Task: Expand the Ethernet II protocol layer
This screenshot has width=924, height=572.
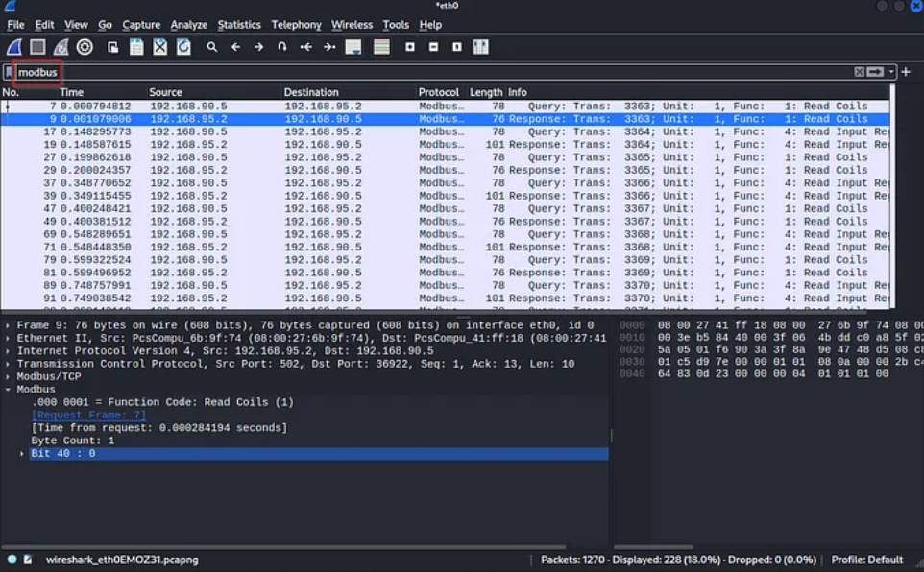Action: click(x=7, y=337)
